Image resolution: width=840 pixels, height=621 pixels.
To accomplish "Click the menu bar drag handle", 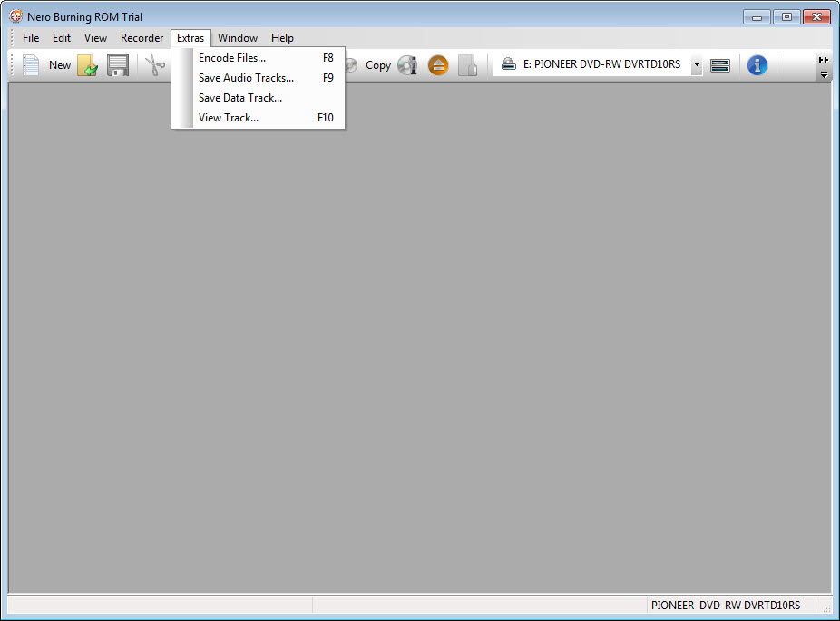I will [12, 38].
